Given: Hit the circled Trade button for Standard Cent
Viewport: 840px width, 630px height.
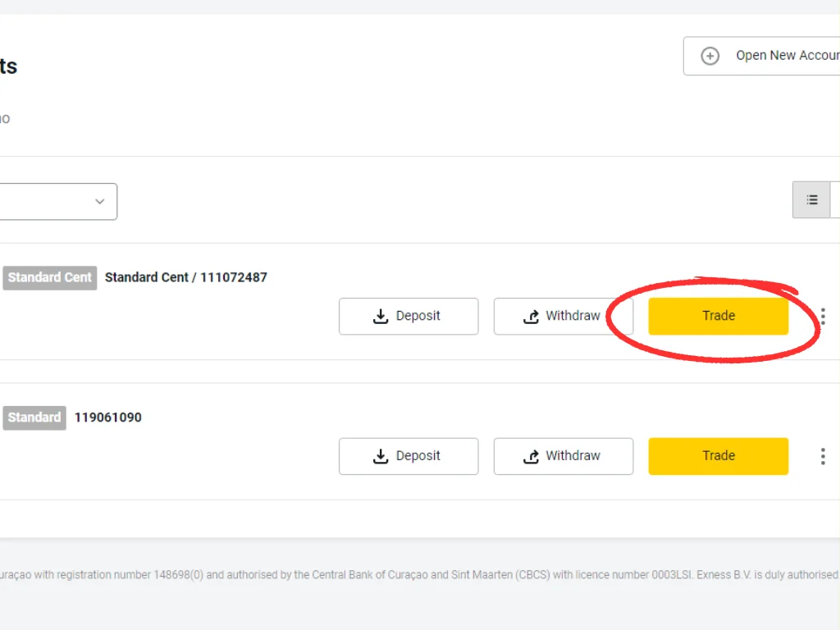Looking at the screenshot, I should [718, 317].
